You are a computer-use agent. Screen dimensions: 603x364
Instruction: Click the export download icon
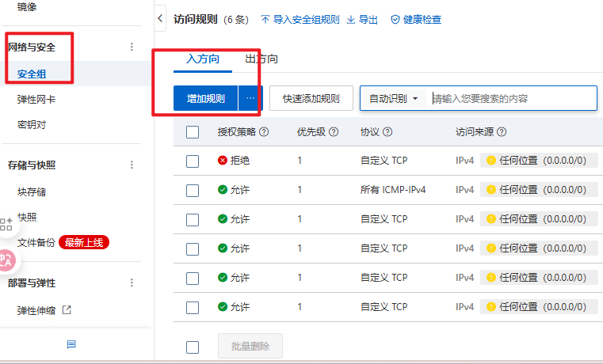(351, 20)
